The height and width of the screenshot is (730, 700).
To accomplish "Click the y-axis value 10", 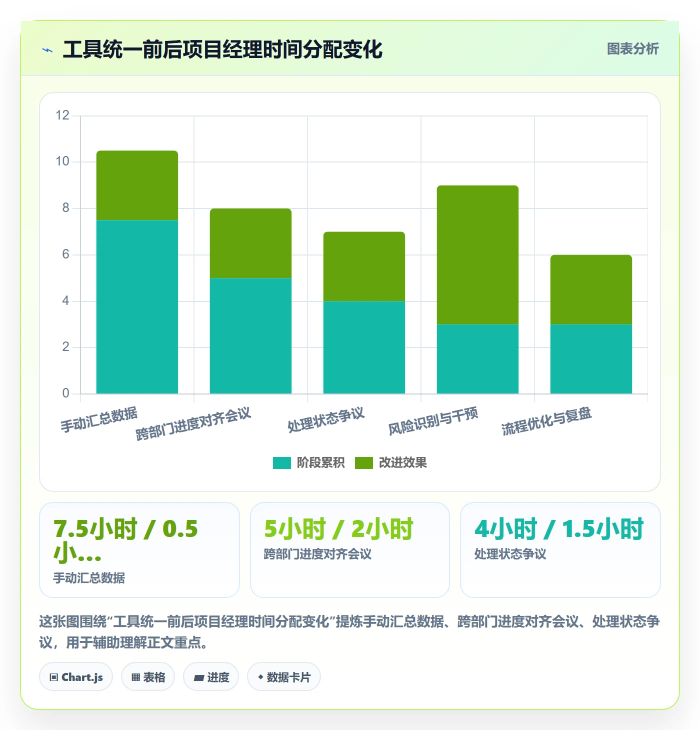I will point(62,161).
